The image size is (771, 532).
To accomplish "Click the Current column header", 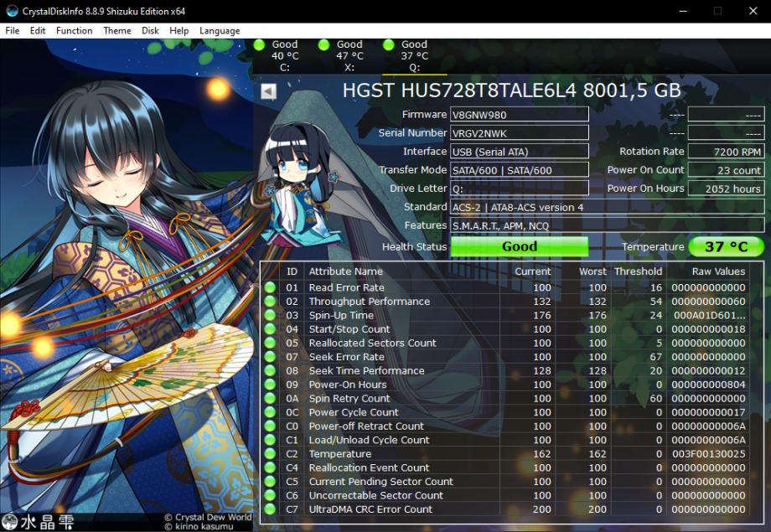I will [532, 271].
